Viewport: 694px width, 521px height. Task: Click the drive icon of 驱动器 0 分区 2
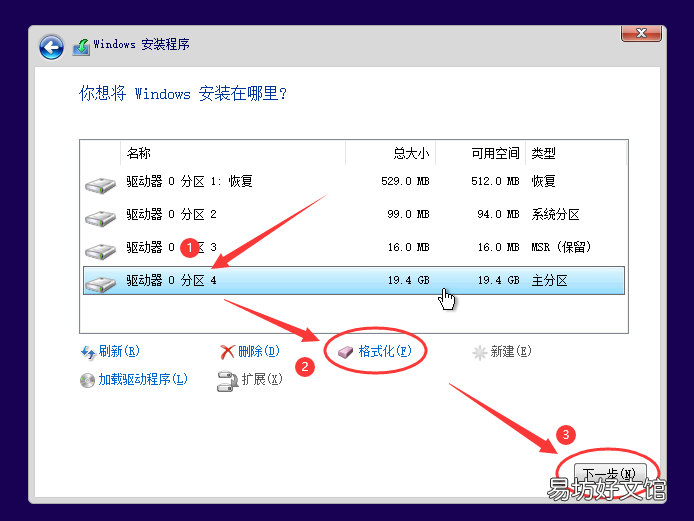tap(100, 218)
